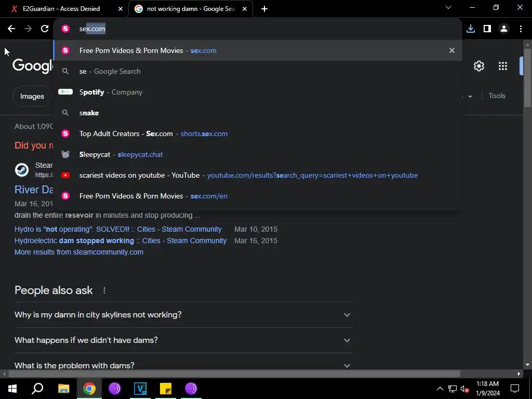
Task: Open the Chrome side panel icon
Action: coord(487,29)
